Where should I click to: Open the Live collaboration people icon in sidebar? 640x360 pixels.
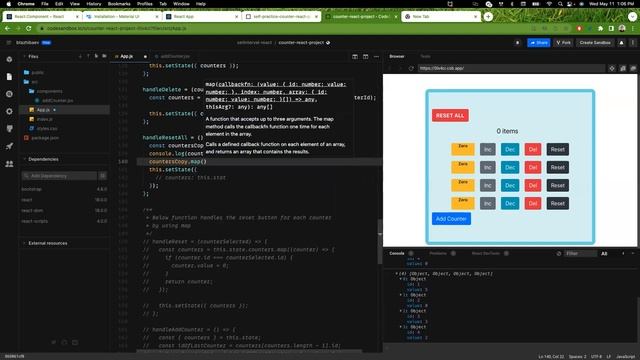click(9, 164)
